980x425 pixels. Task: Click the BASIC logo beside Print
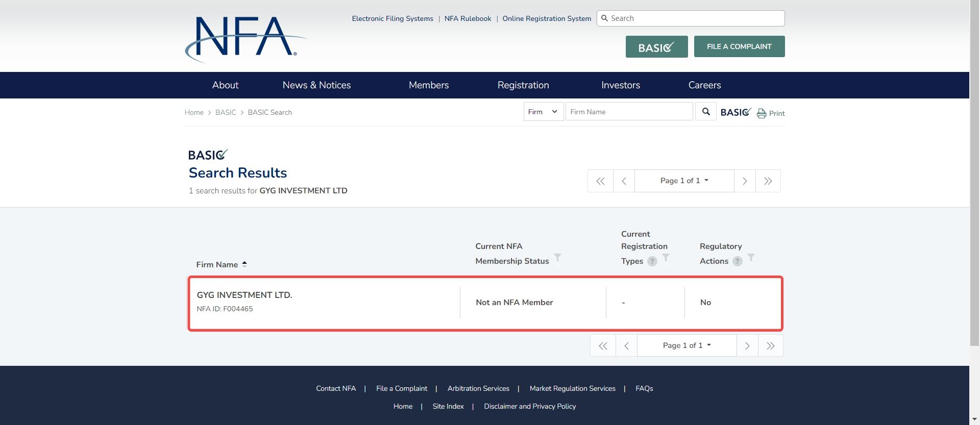point(736,112)
